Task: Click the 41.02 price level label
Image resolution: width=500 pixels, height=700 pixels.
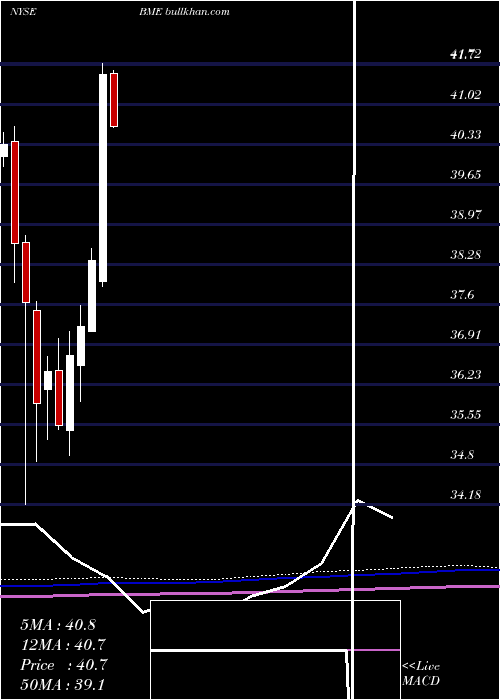Action: pyautogui.click(x=466, y=95)
